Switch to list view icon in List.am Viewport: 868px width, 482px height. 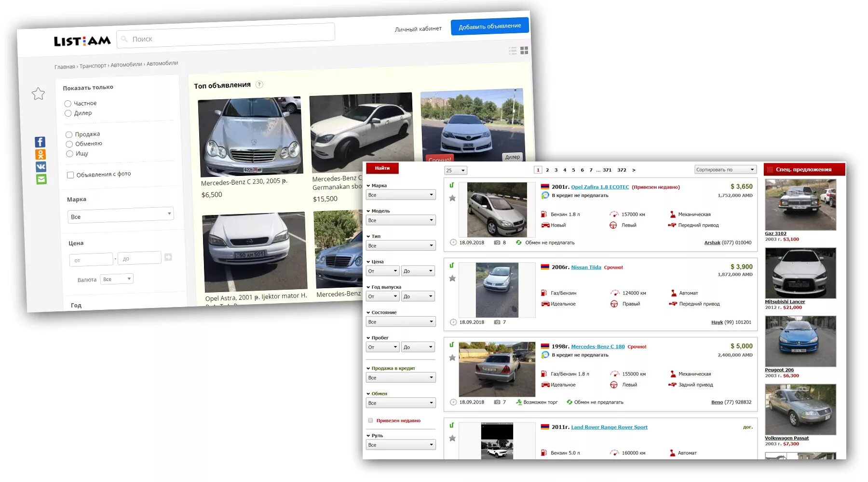point(513,51)
